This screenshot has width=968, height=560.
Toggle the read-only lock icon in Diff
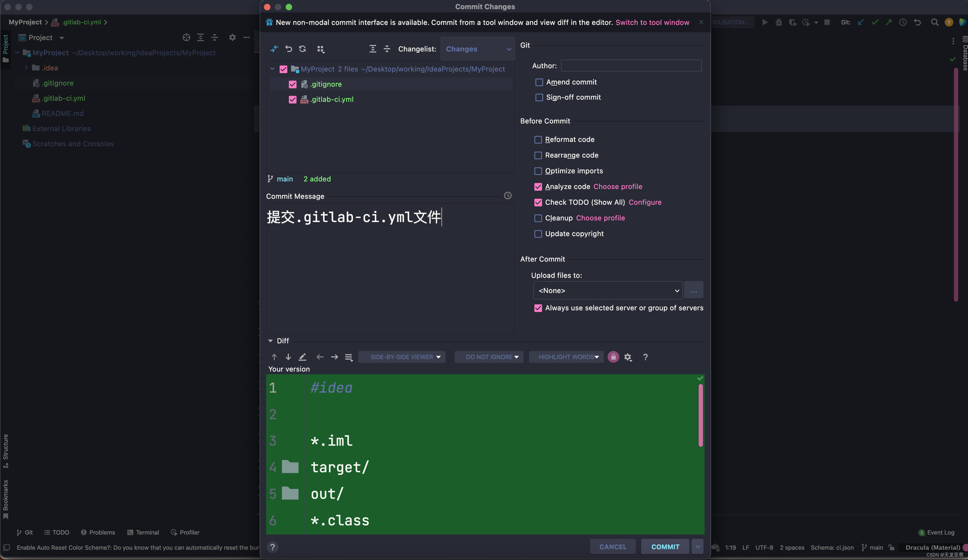pyautogui.click(x=613, y=357)
